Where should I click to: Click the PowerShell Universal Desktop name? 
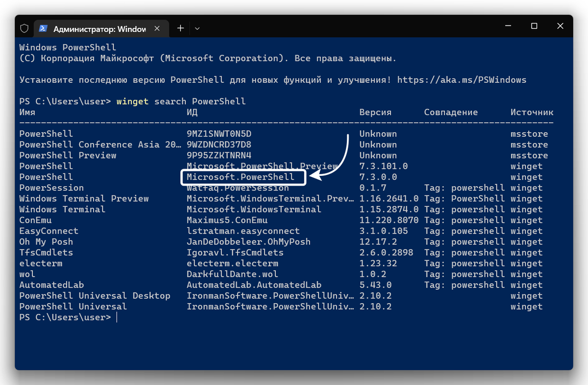[95, 295]
